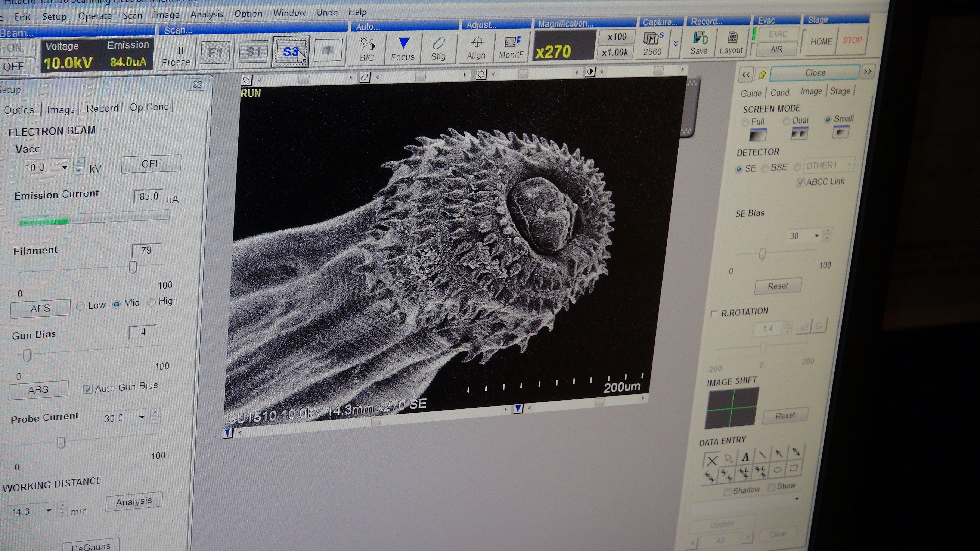
Task: Select the S3 slow scan mode
Action: 291,51
